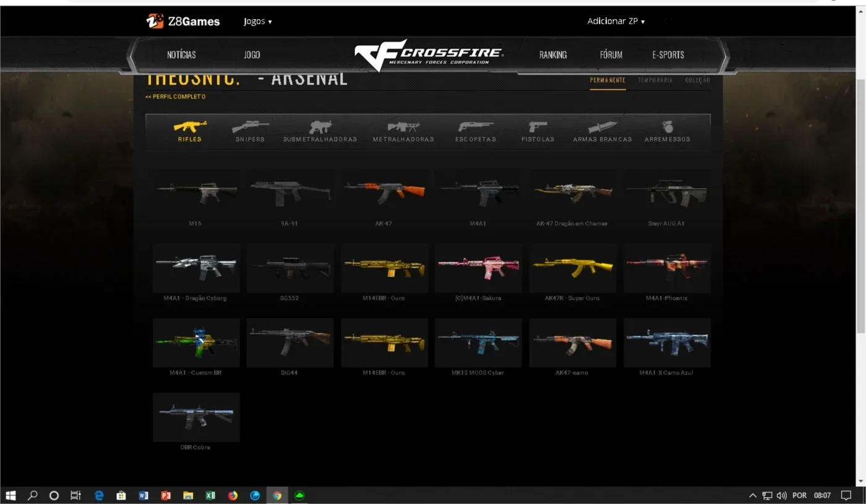The image size is (866, 504).
Task: Open the clock showing 08:07
Action: pos(822,495)
